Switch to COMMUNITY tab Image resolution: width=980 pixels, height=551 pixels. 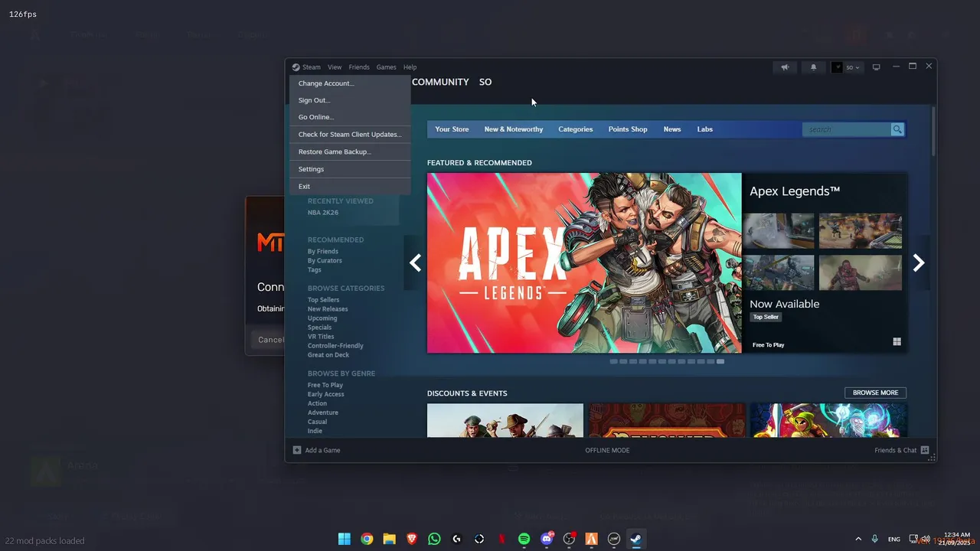(440, 82)
